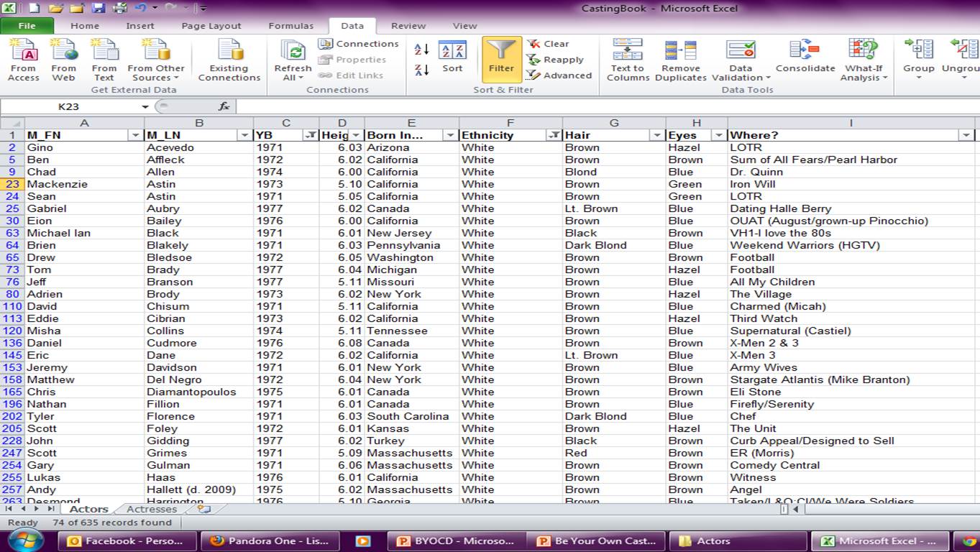Open the YB column filter dropdown

point(311,135)
